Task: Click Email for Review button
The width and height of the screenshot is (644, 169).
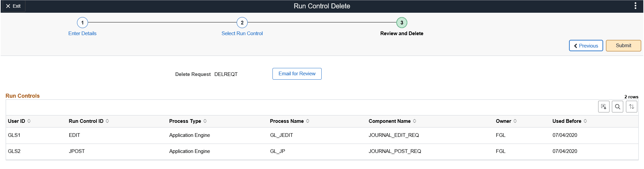Action: pos(297,74)
